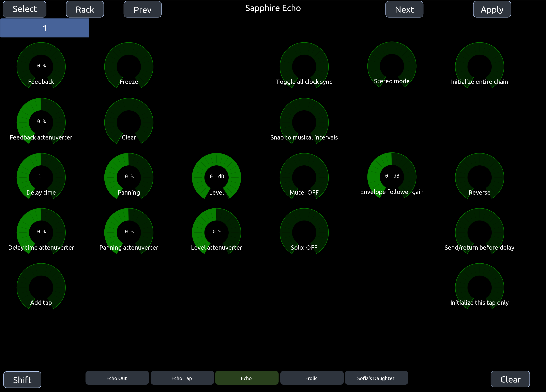Switch to the Frolic tab
Image resolution: width=546 pixels, height=392 pixels.
(x=312, y=378)
